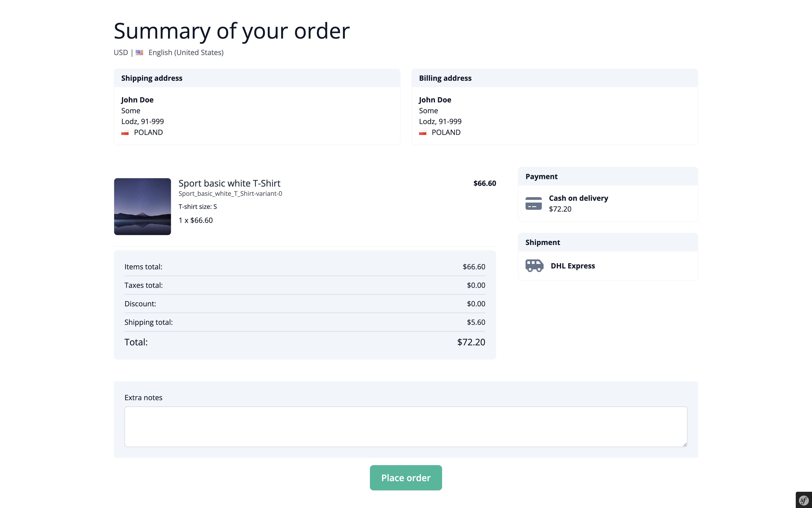Click the Poland flag in Shipping address

click(125, 133)
